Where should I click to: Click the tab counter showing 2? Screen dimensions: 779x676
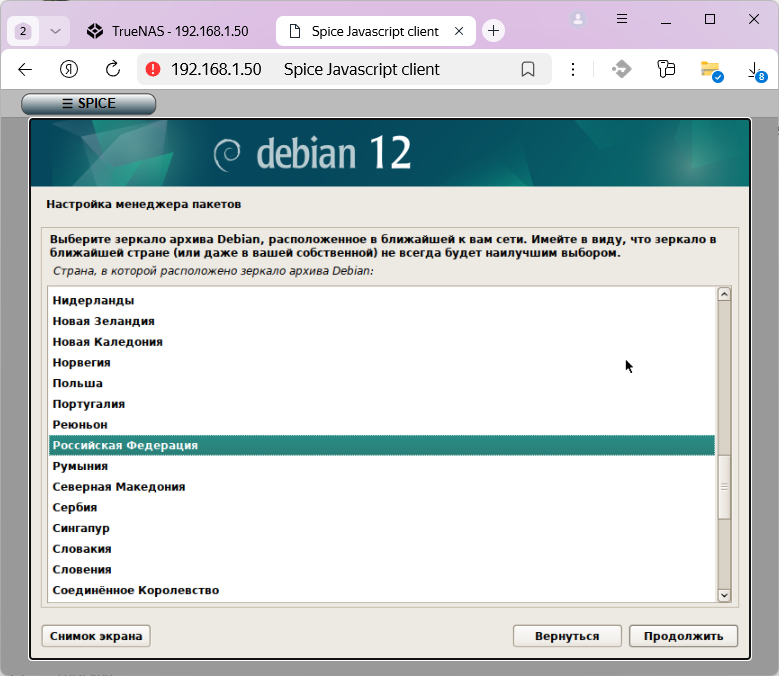tap(23, 31)
